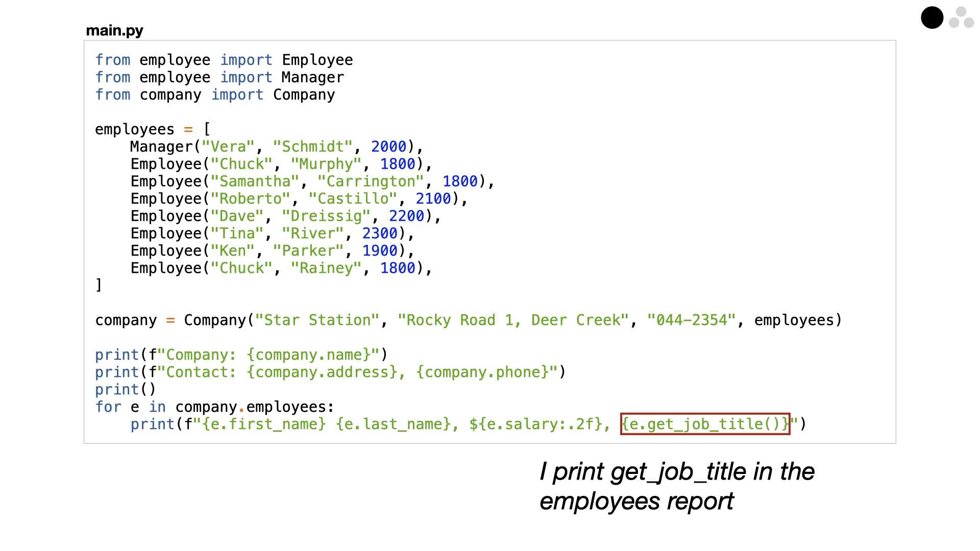Click the 'I print get_job_title' caption

pyautogui.click(x=677, y=486)
